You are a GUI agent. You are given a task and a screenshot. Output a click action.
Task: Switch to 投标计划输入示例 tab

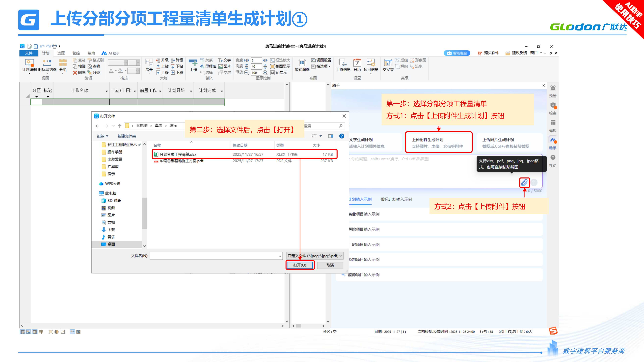pyautogui.click(x=396, y=199)
